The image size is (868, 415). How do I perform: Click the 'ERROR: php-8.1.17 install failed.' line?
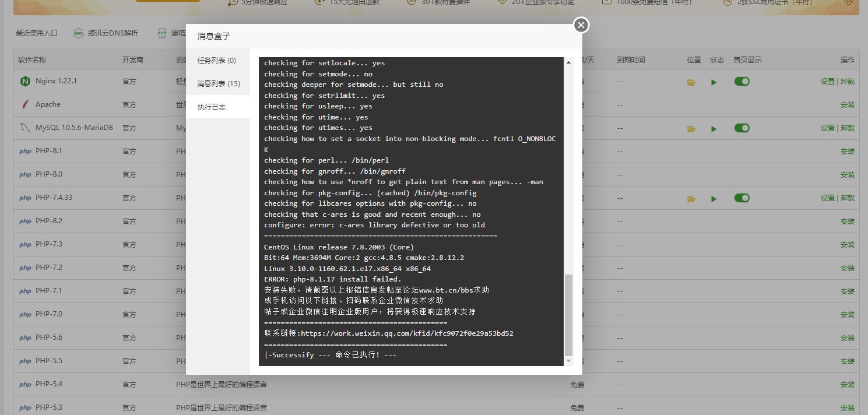tap(333, 279)
